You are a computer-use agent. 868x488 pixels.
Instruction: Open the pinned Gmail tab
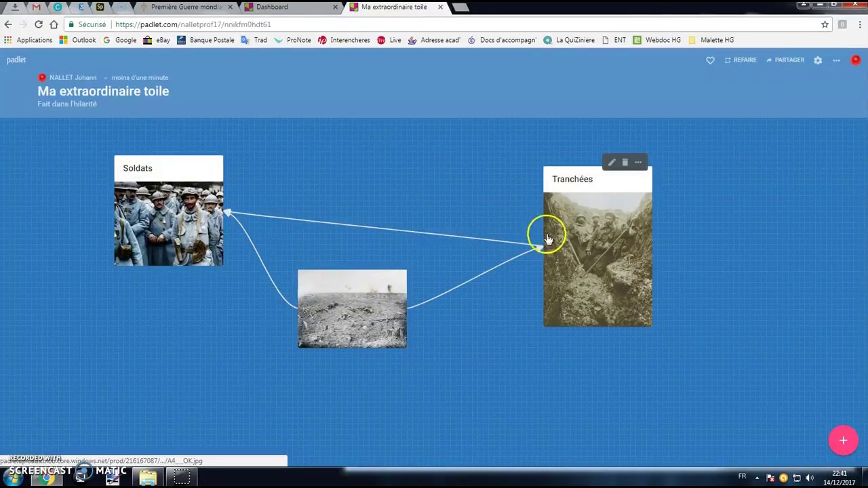(37, 7)
